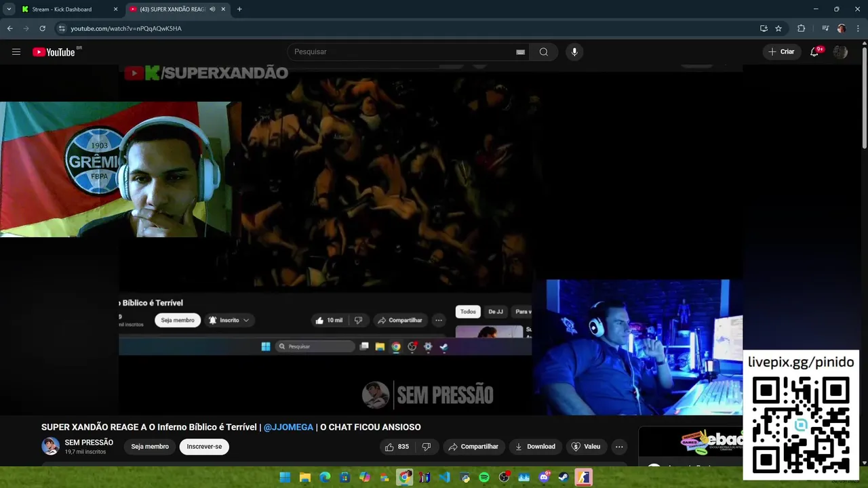Open Chrome media controls icon
The width and height of the screenshot is (868, 488).
(825, 28)
